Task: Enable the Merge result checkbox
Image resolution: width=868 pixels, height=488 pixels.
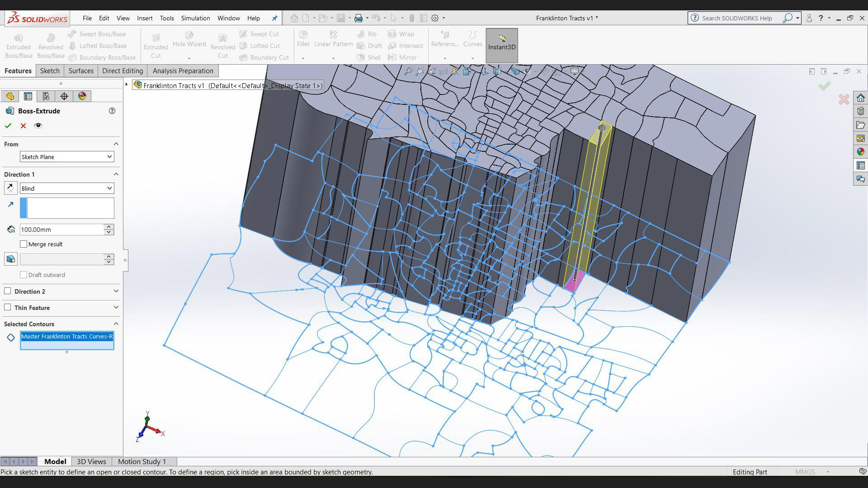Action: [x=24, y=244]
